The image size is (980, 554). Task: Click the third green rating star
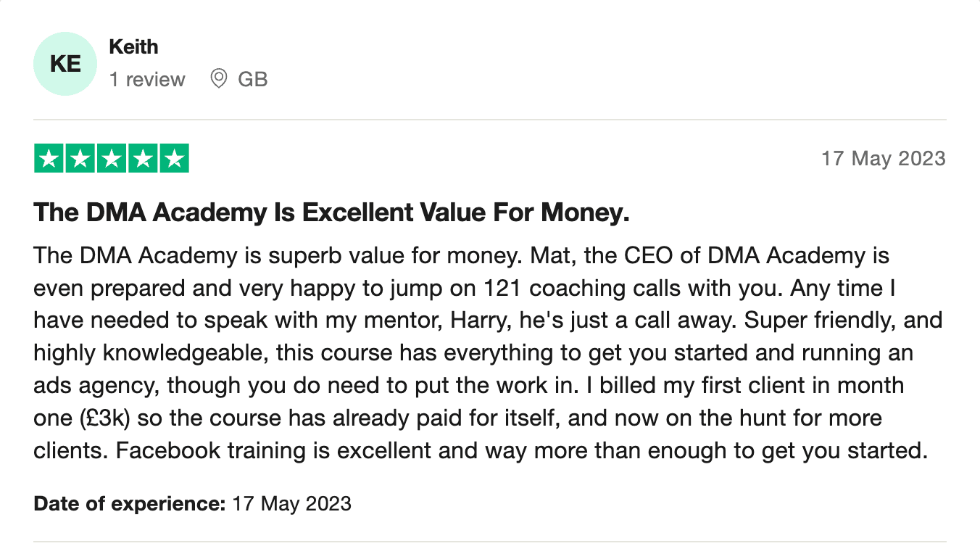112,159
